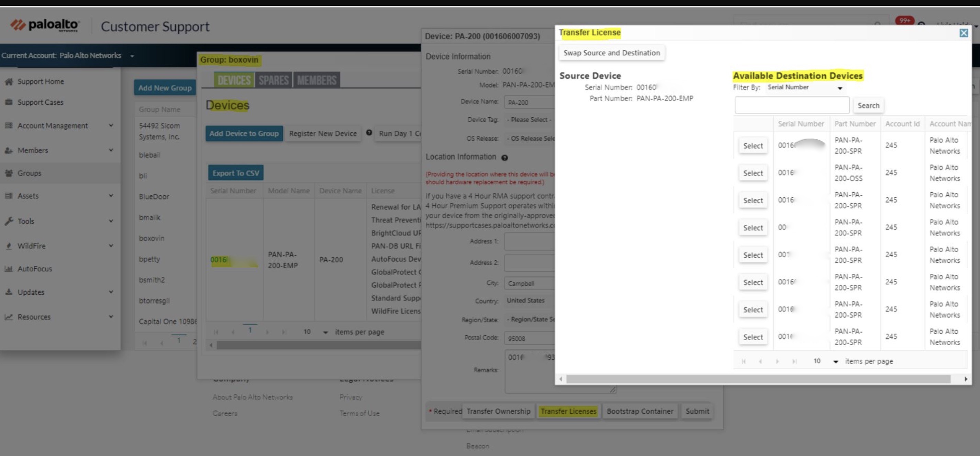Switch to the MEMBERS tab
Image resolution: width=980 pixels, height=456 pixels.
point(316,80)
